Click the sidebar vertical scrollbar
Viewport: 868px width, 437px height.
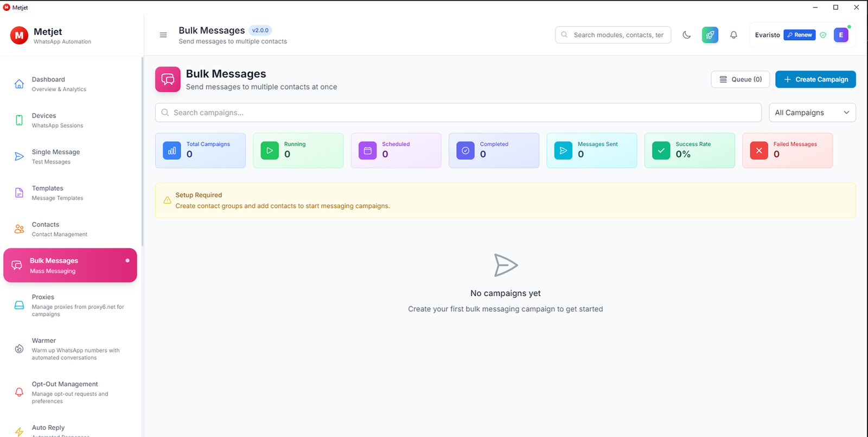click(x=142, y=152)
